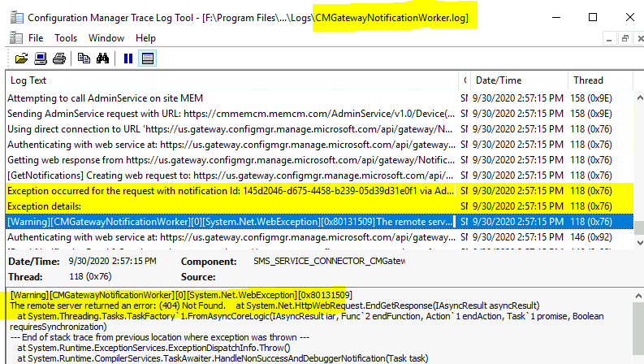This screenshot has height=364, width=644.
Task: Click the Log Text column header
Action: pos(232,80)
